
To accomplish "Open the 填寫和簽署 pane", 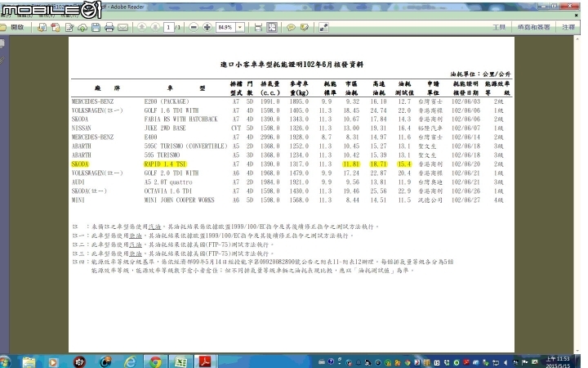I will 533,27.
